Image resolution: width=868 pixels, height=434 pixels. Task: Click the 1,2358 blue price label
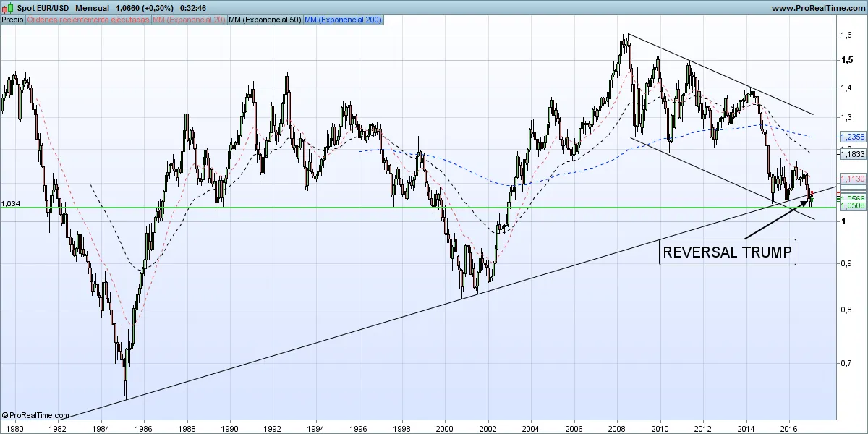click(853, 137)
